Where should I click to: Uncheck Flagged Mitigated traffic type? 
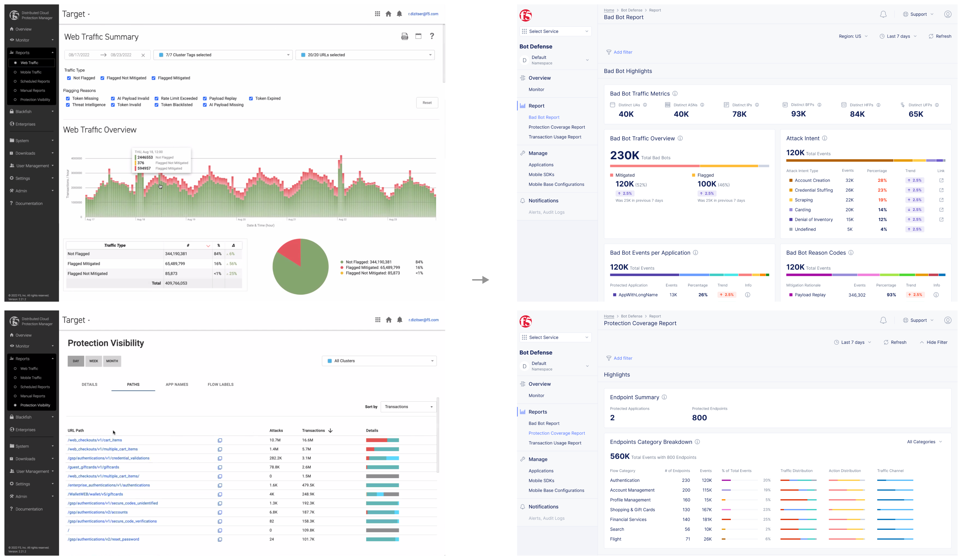[x=153, y=78]
